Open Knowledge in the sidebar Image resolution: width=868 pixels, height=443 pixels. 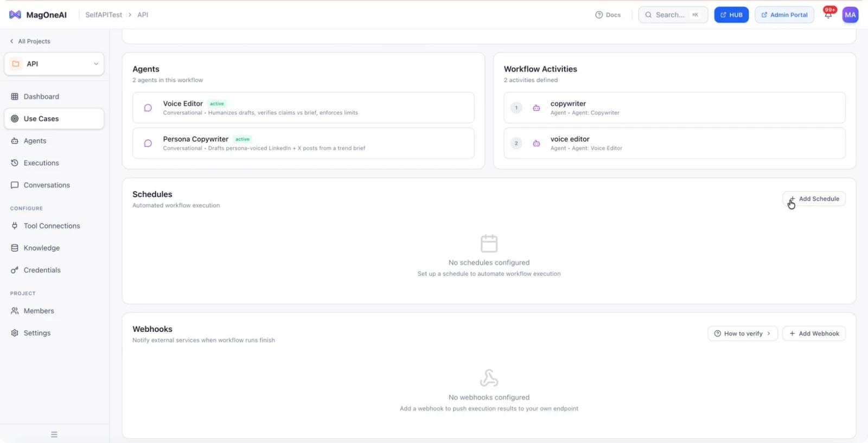54,248
